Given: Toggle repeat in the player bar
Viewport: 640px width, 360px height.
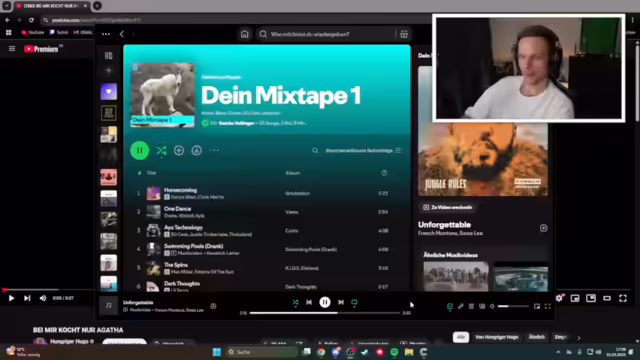Looking at the screenshot, I should [354, 302].
